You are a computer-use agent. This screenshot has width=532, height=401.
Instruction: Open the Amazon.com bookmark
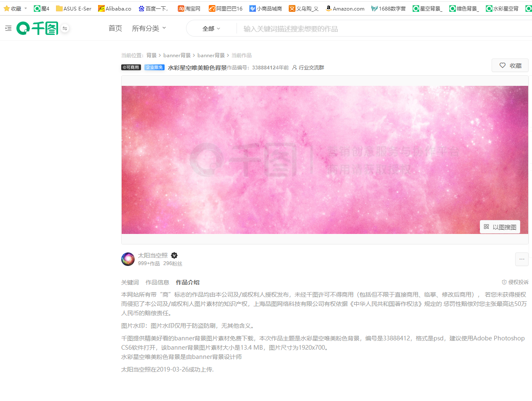345,8
